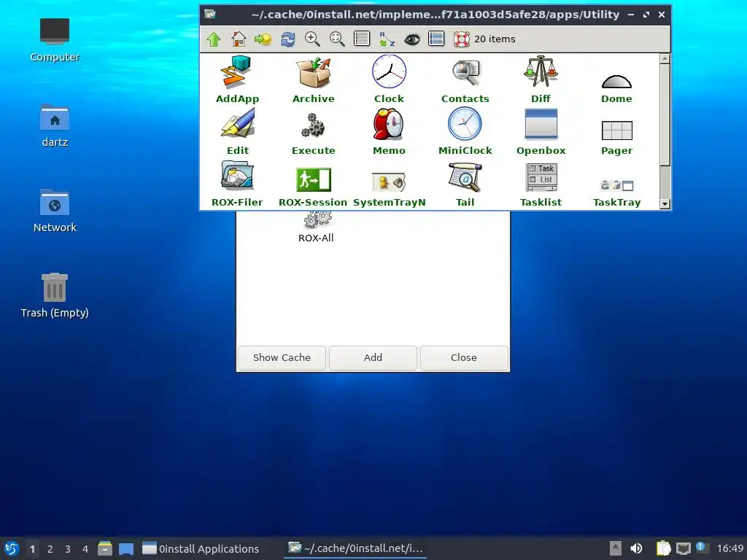This screenshot has height=560, width=747.
Task: Select the MiniClock application
Action: click(465, 131)
